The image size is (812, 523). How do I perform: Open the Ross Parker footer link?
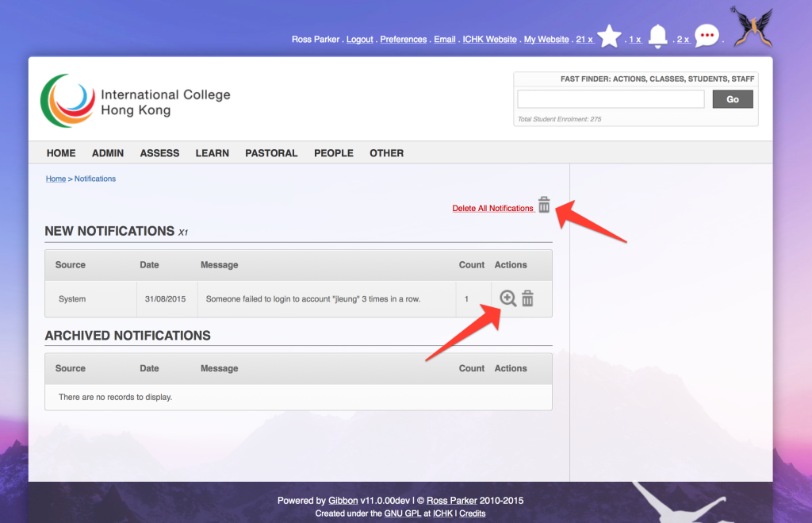[451, 501]
